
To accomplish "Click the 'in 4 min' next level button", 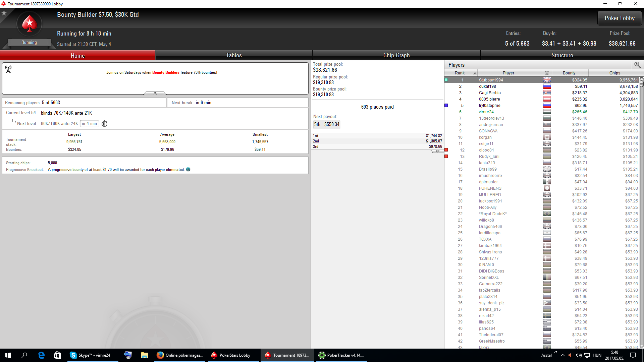I will tap(89, 124).
